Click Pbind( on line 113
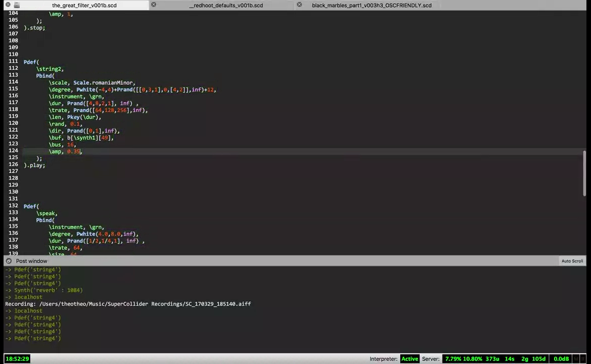 click(x=45, y=76)
